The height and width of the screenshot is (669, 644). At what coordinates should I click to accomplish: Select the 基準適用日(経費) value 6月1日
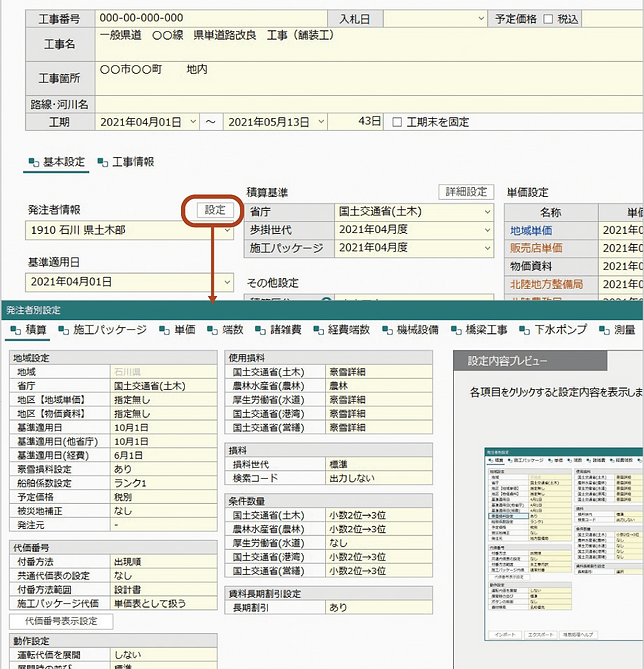pyautogui.click(x=163, y=456)
